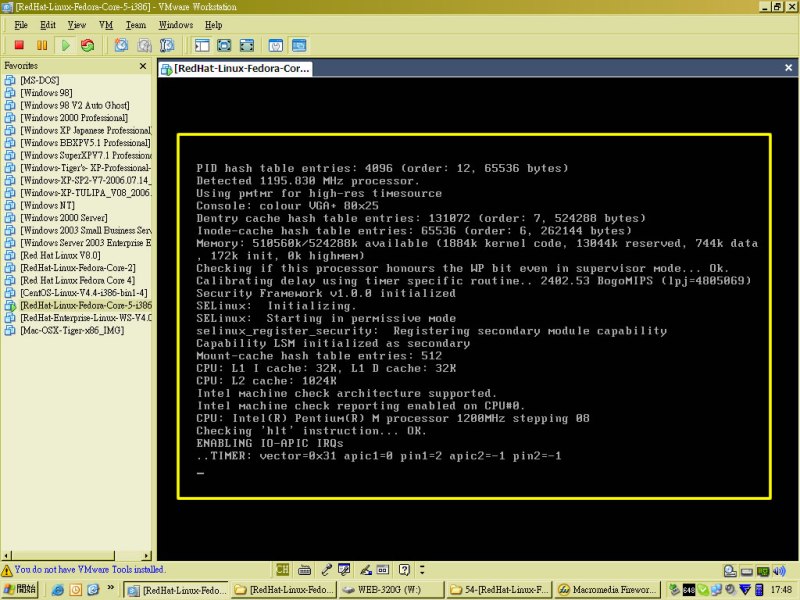Viewport: 800px width, 600px height.
Task: Click the Summary view toolbar icon
Action: tap(276, 45)
